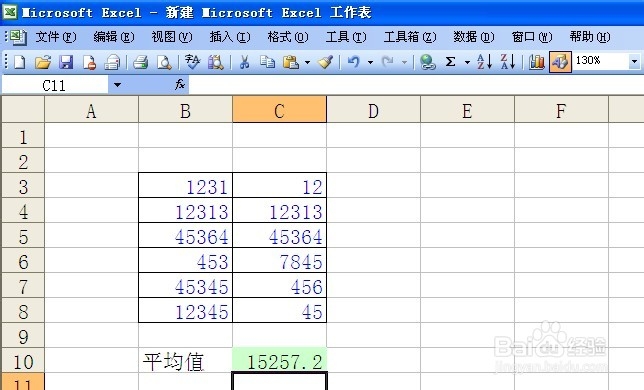Click the Research binoculars icon
This screenshot has height=390, width=644.
point(216,62)
